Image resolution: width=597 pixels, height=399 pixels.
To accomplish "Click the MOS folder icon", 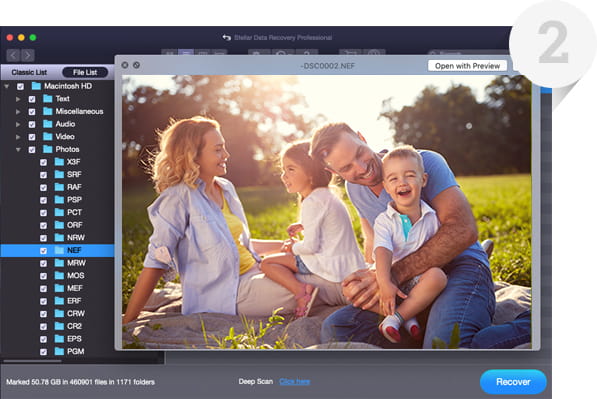I will point(59,275).
